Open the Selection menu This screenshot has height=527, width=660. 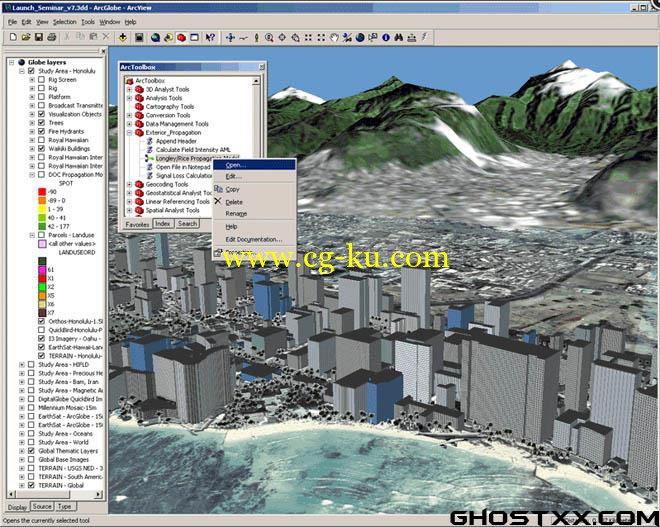tap(64, 22)
